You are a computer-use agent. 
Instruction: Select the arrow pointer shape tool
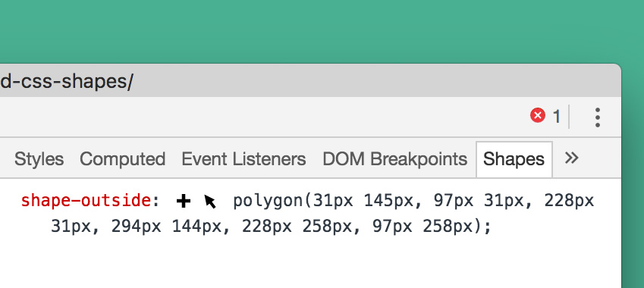pyautogui.click(x=210, y=202)
